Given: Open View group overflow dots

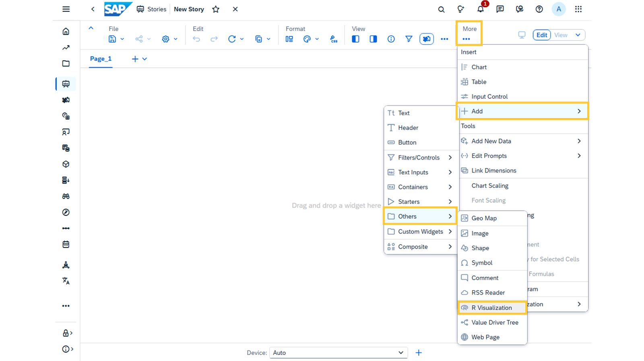Looking at the screenshot, I should coord(444,39).
